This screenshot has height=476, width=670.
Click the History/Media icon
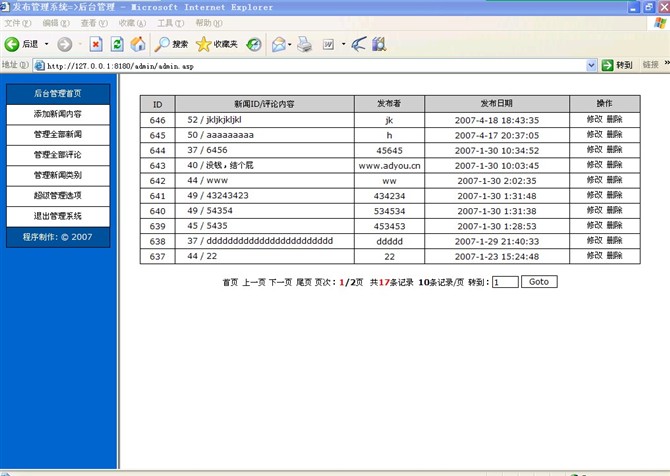(254, 44)
